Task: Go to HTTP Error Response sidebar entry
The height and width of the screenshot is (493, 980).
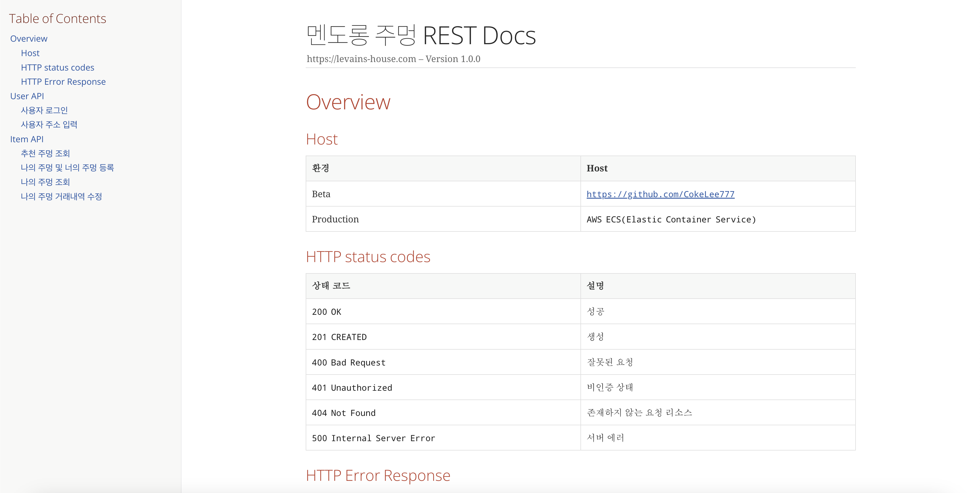Action: click(x=63, y=82)
